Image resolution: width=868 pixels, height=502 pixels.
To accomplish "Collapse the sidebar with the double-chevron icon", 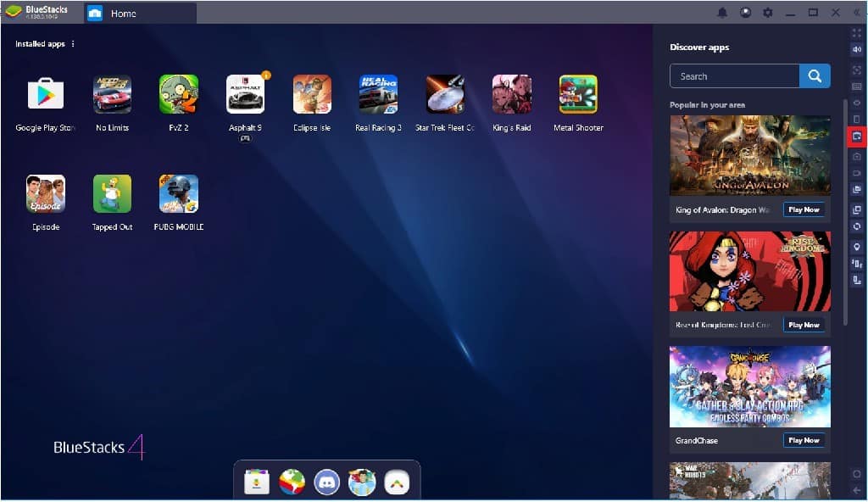I will tap(857, 12).
